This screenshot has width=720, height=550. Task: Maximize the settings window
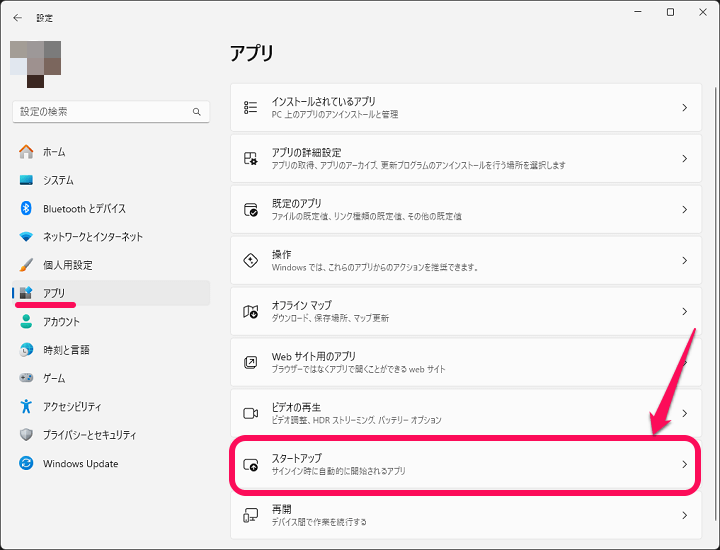[670, 12]
